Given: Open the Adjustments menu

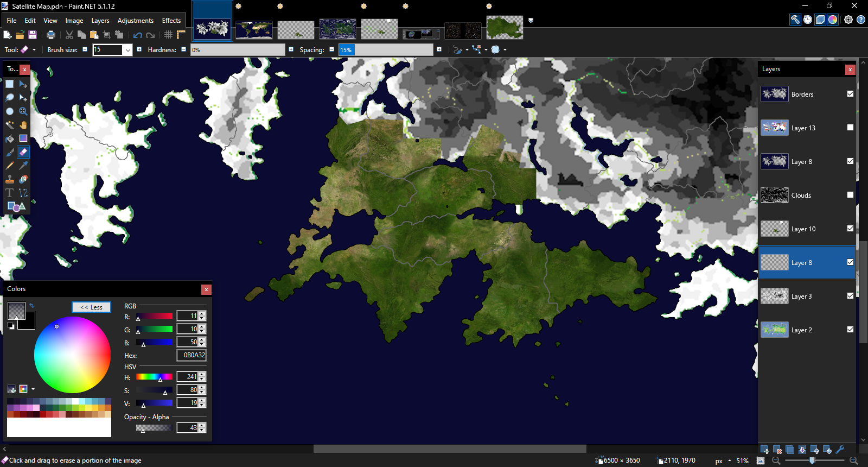Looking at the screenshot, I should point(136,21).
